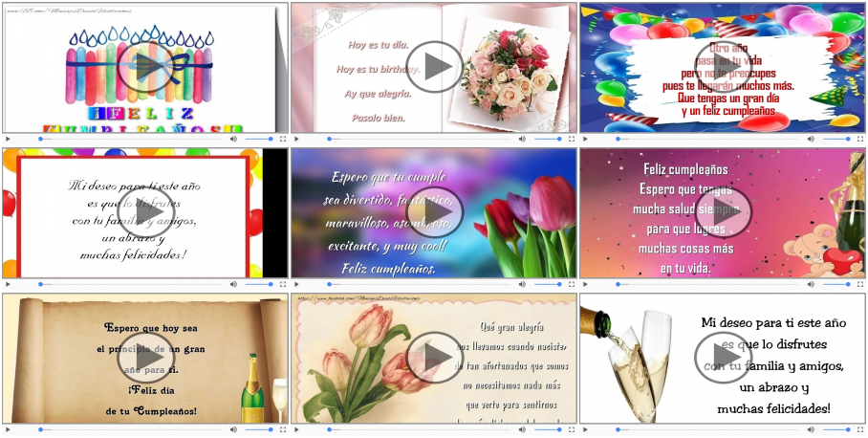Image resolution: width=868 pixels, height=438 pixels.
Task: Play the parchment scroll champagne bottle video
Action: [x=145, y=358]
